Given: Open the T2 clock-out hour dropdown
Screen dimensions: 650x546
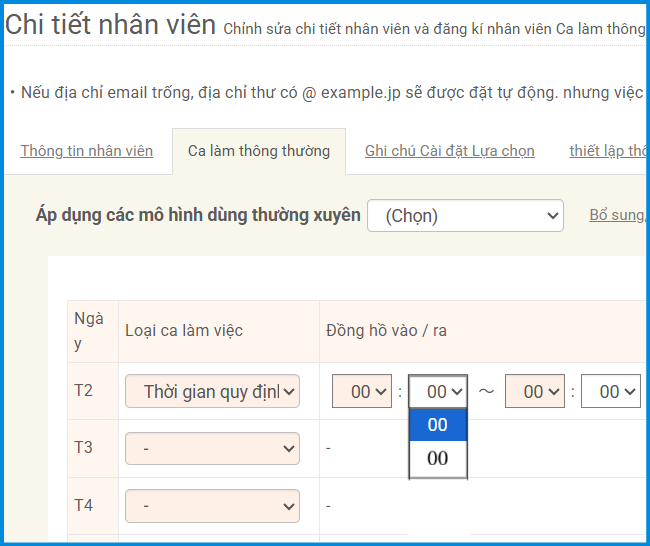Looking at the screenshot, I should tap(535, 392).
